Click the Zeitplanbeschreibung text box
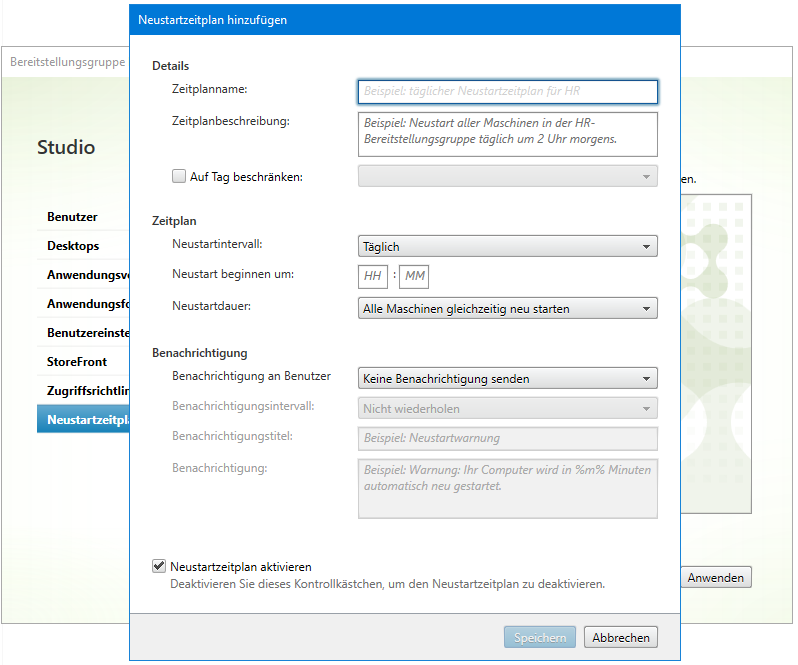 click(507, 134)
